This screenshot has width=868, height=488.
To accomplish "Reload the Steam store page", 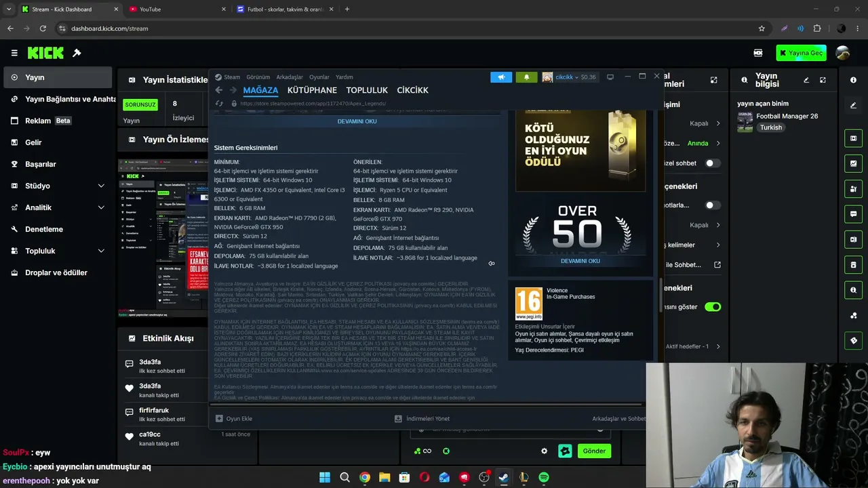I will pos(219,104).
